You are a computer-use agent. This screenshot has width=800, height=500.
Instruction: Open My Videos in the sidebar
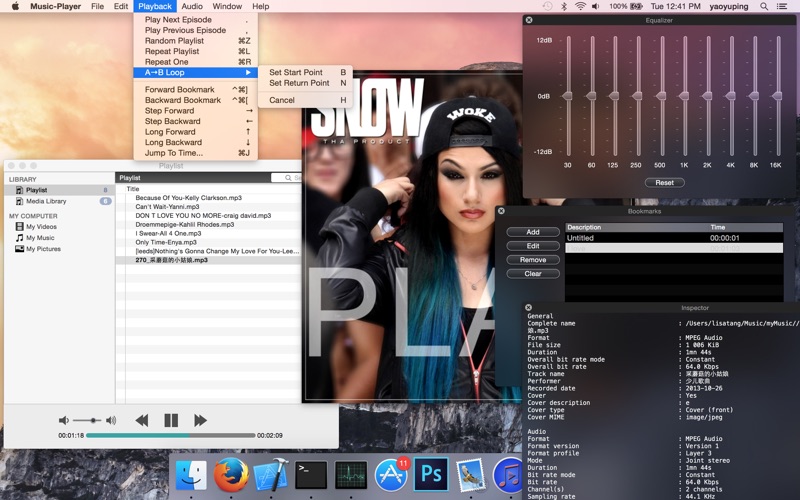(x=41, y=227)
